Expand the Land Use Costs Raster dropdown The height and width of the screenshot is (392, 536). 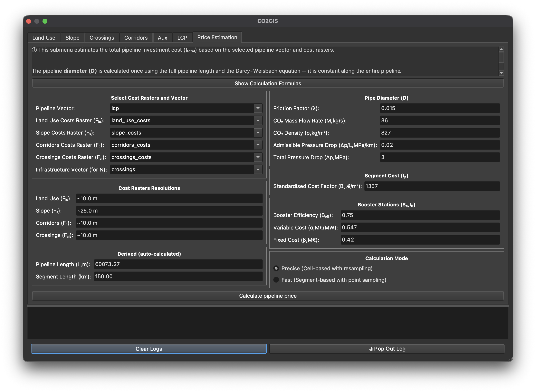point(186,120)
